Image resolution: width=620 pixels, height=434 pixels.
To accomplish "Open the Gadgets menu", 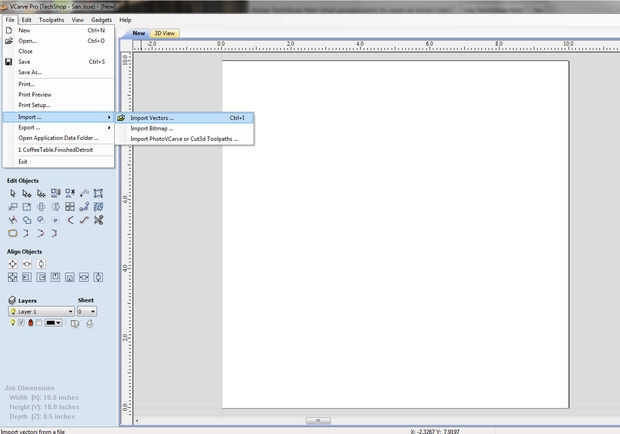I will click(101, 20).
